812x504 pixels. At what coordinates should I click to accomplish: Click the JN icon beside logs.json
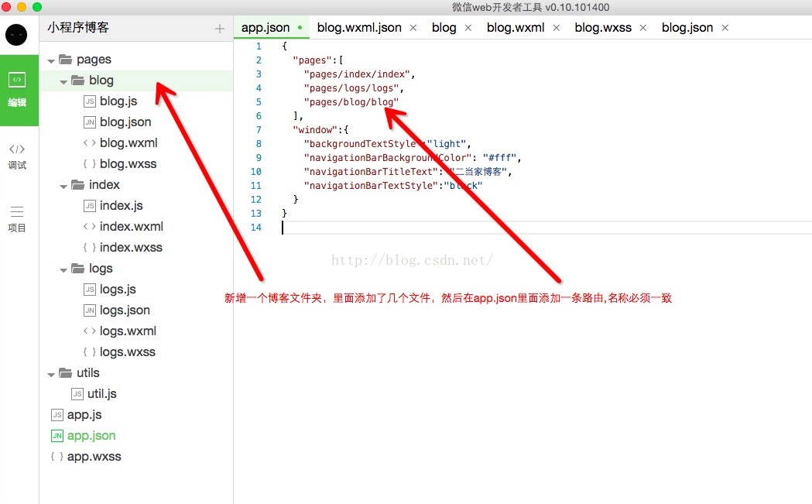[x=89, y=310]
